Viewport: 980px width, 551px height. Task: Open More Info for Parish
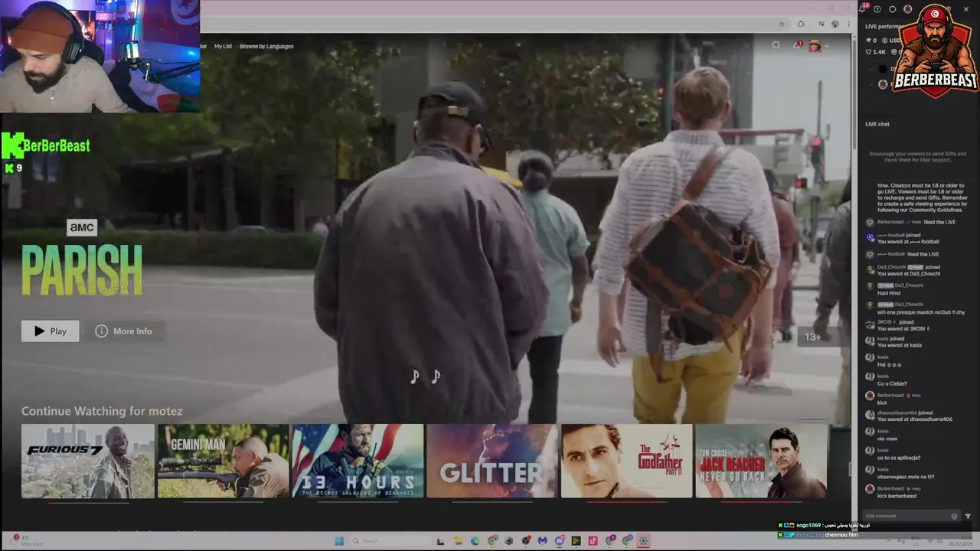(123, 331)
